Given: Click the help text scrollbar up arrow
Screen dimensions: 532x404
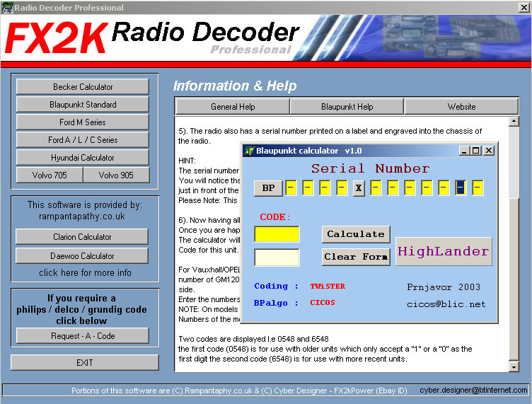Looking at the screenshot, I should [514, 122].
